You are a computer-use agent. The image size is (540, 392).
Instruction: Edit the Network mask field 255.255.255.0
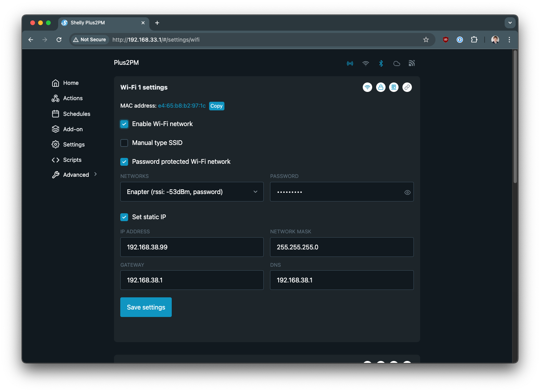coord(342,247)
